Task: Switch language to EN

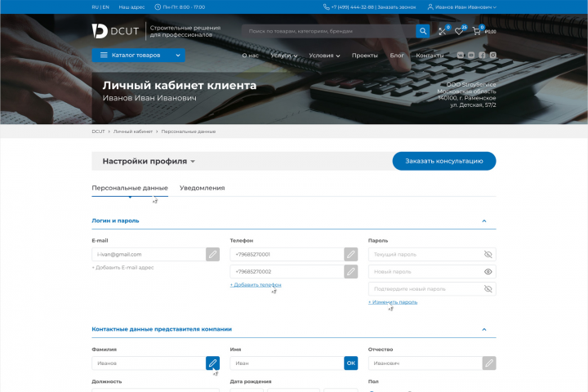Action: click(x=105, y=7)
